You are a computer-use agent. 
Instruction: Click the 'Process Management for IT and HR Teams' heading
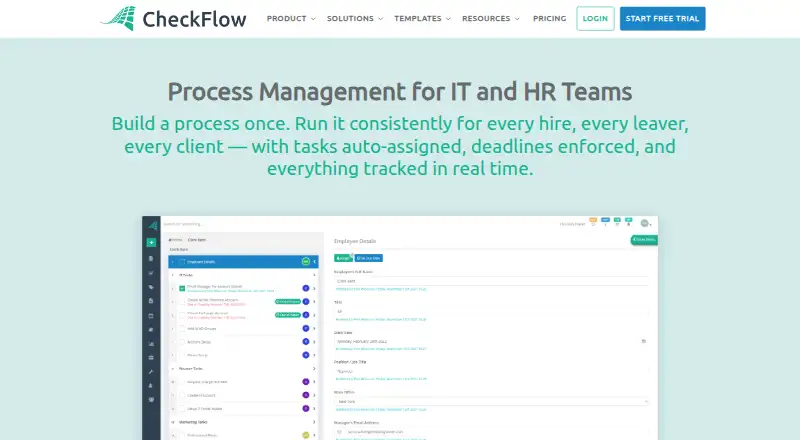tap(400, 92)
